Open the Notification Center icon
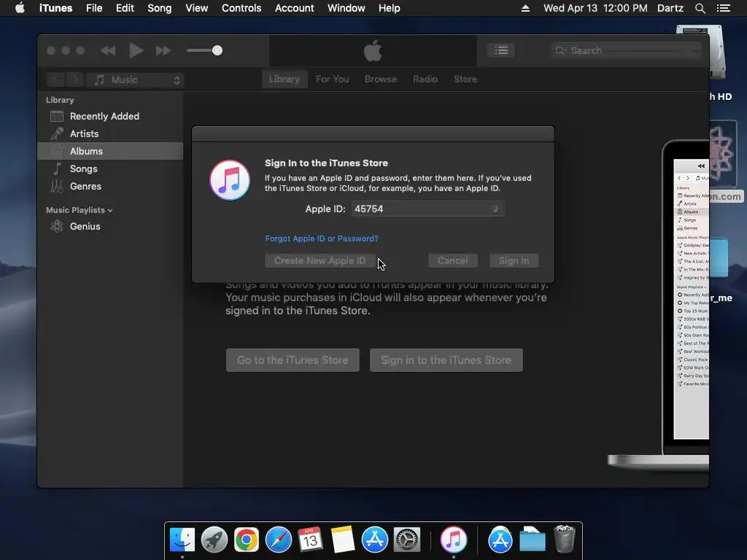Image resolution: width=747 pixels, height=560 pixels. pos(723,8)
